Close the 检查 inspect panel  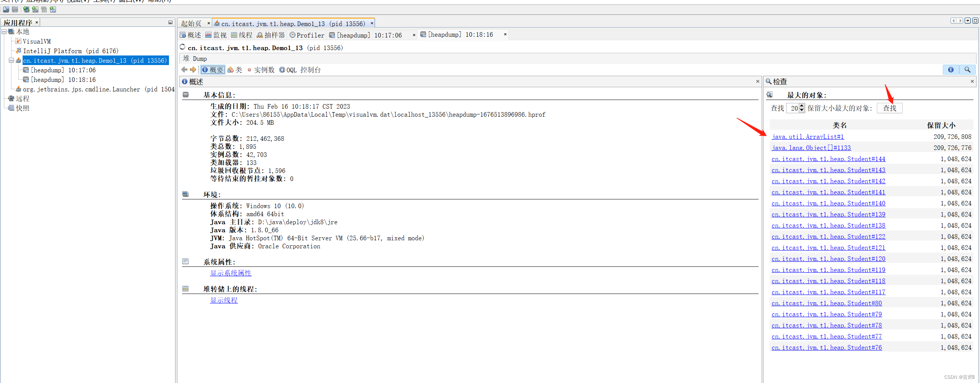coord(972,81)
